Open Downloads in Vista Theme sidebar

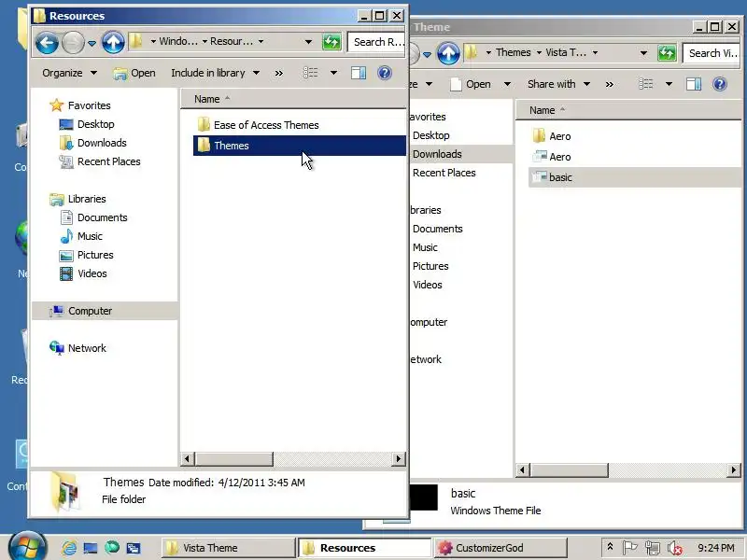coord(437,154)
